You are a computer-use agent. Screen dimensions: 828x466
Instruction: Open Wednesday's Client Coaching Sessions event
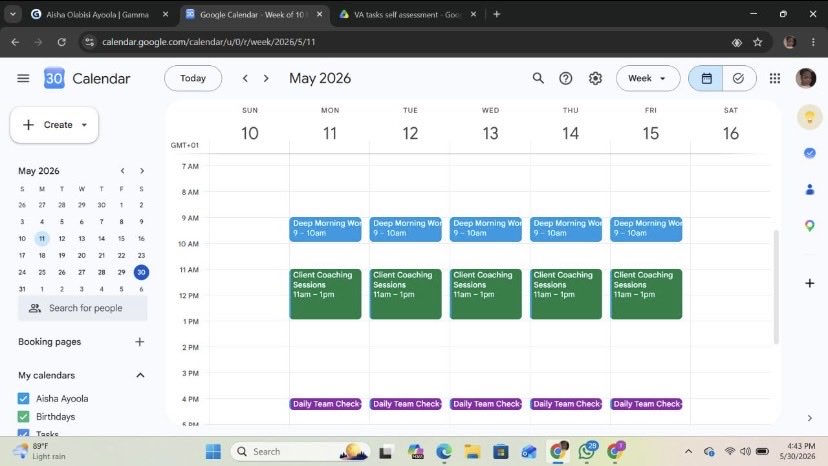[485, 294]
